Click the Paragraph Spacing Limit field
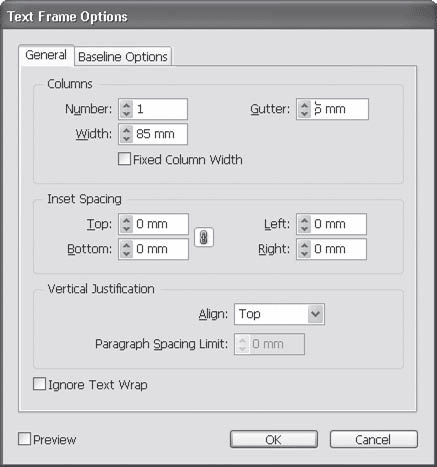 269,344
